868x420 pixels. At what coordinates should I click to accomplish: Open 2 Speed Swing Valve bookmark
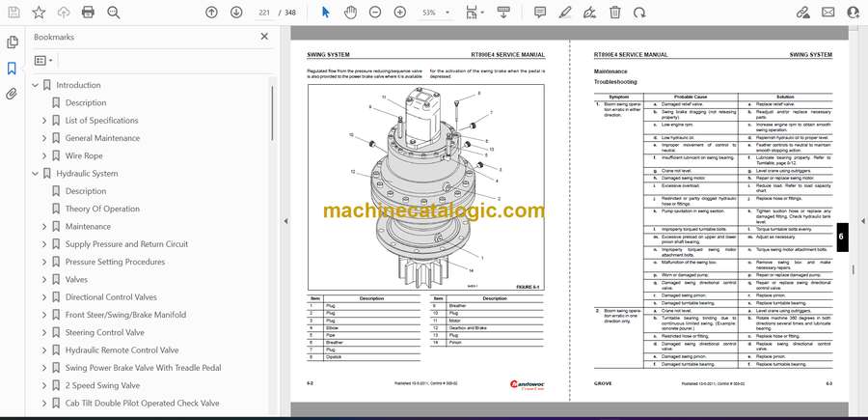coord(102,385)
